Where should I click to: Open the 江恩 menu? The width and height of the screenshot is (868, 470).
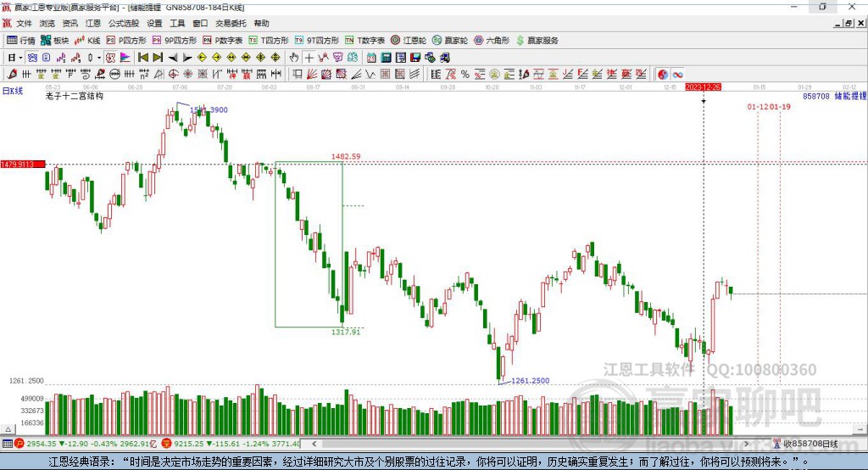(93, 23)
